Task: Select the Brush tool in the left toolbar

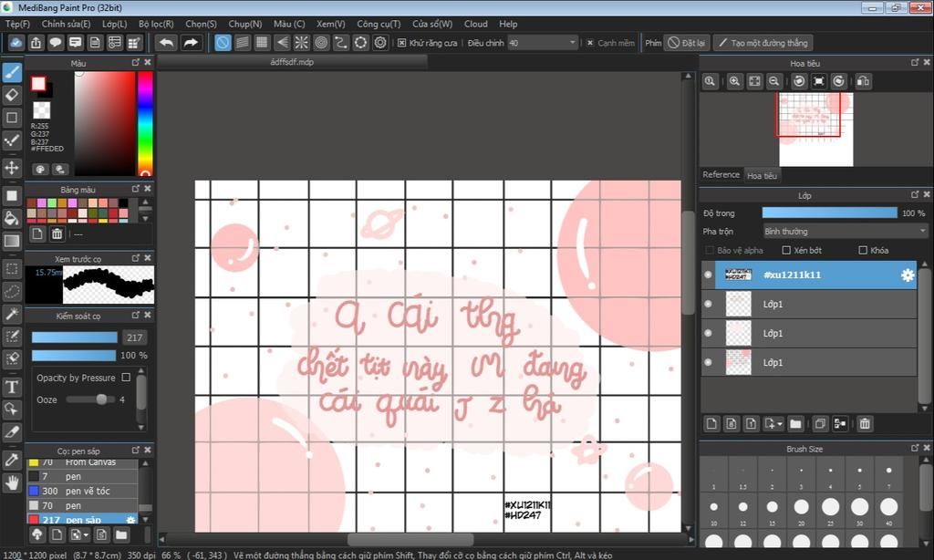Action: [12, 73]
